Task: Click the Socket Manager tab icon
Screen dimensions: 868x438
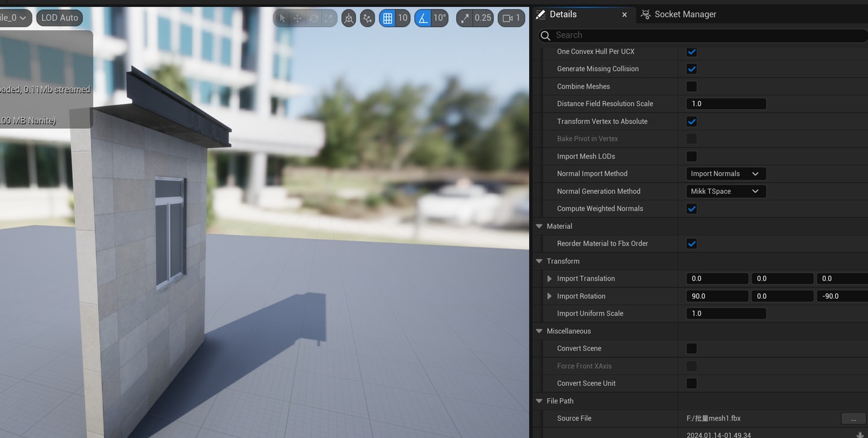Action: tap(646, 14)
